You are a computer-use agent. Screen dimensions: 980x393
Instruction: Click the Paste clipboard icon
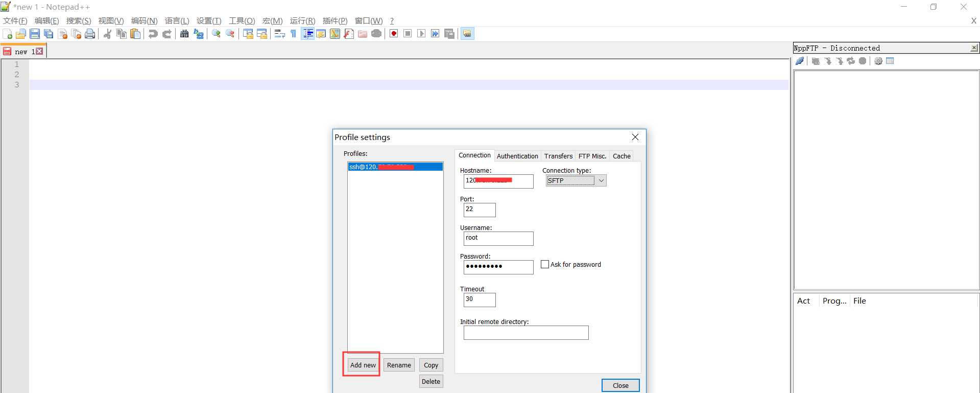point(135,34)
